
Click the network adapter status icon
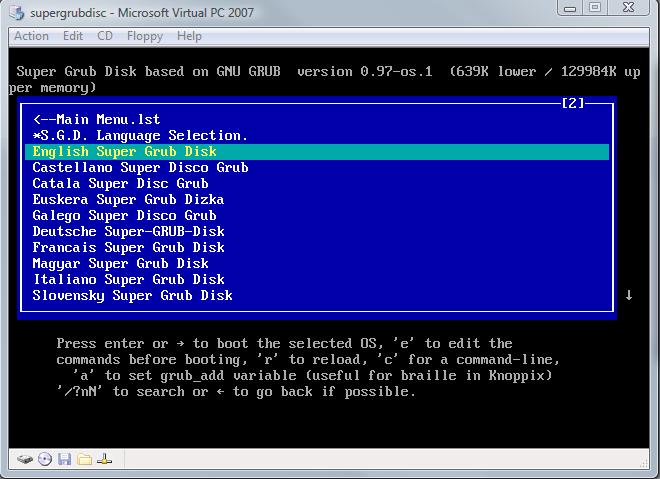tap(104, 459)
